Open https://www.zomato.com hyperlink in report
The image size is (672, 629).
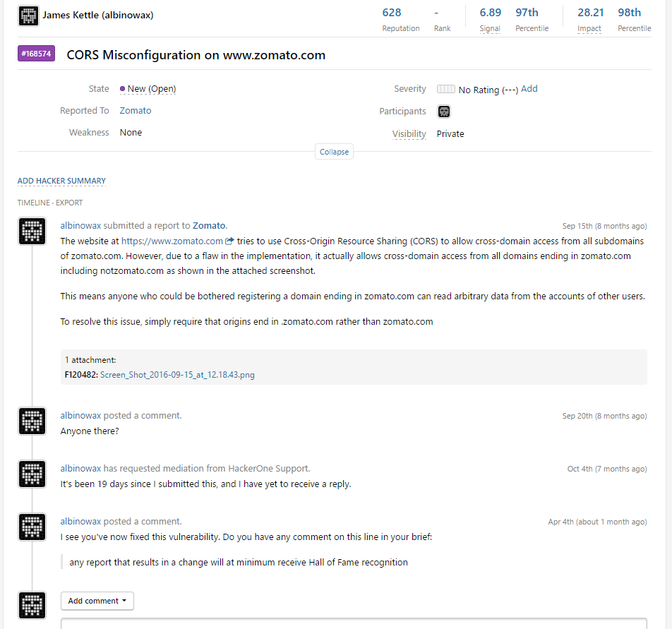(172, 241)
